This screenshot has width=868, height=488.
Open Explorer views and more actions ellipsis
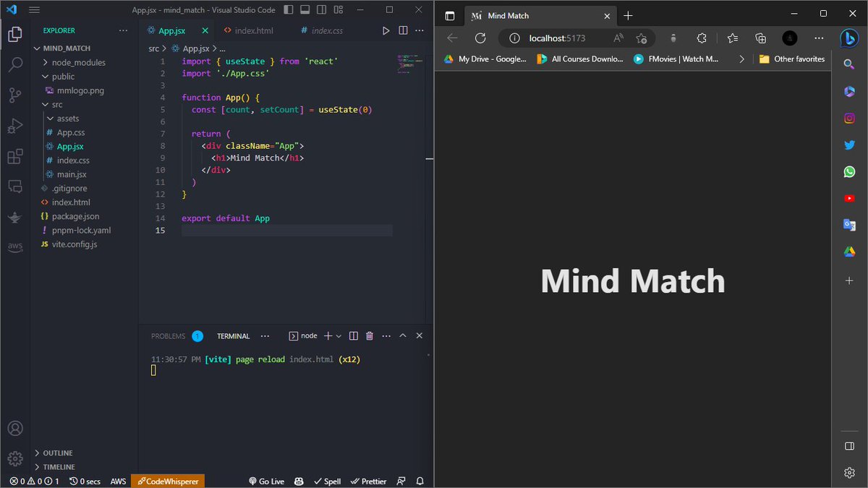point(124,31)
